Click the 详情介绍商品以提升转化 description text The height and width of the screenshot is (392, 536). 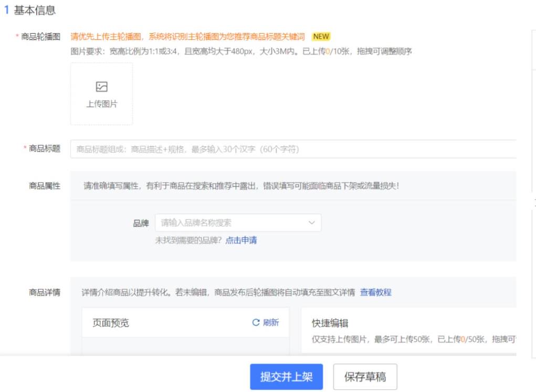[x=218, y=292]
